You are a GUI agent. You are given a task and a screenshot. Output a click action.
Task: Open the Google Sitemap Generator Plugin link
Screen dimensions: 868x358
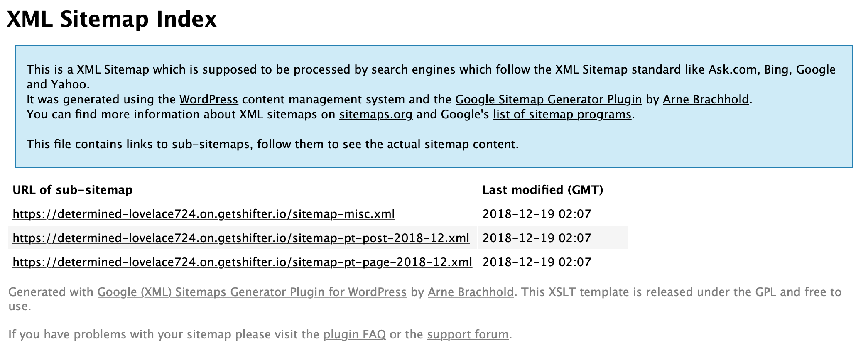click(x=548, y=100)
